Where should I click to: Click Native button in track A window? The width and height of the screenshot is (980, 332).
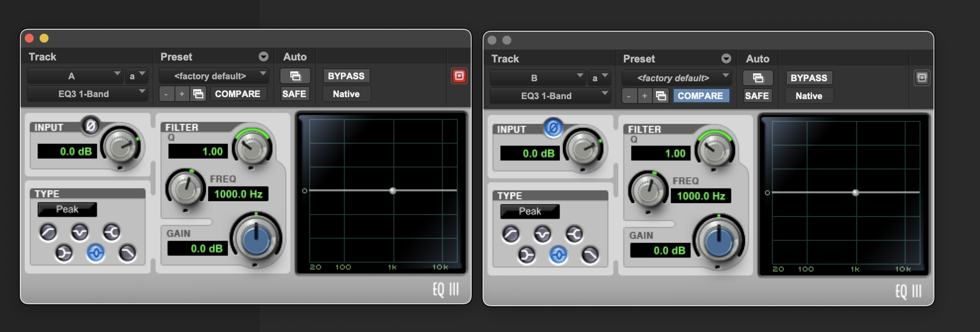coord(346,94)
